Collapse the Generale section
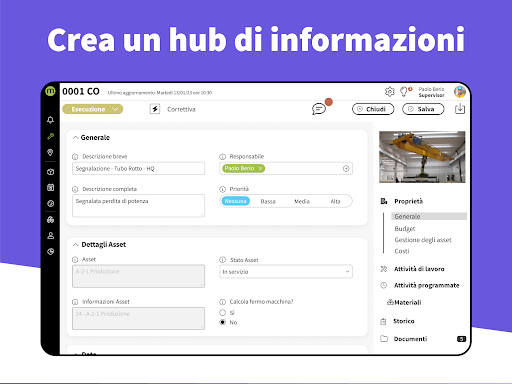This screenshot has height=384, width=512. pyautogui.click(x=75, y=138)
